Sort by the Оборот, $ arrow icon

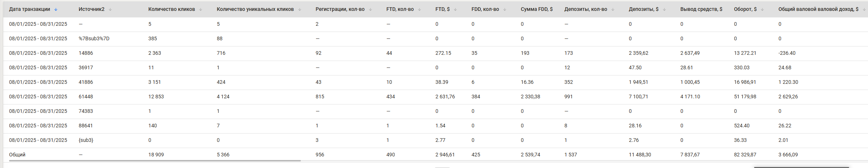[x=762, y=9]
